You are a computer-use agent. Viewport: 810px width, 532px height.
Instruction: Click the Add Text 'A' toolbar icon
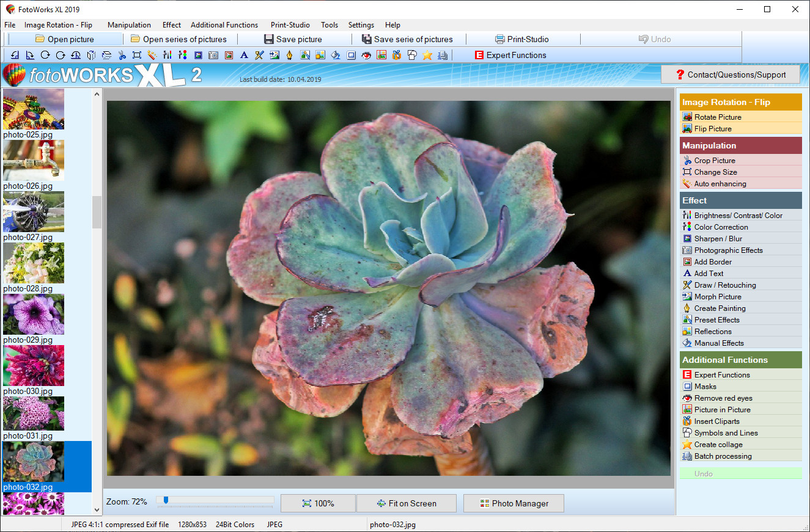[x=244, y=55]
